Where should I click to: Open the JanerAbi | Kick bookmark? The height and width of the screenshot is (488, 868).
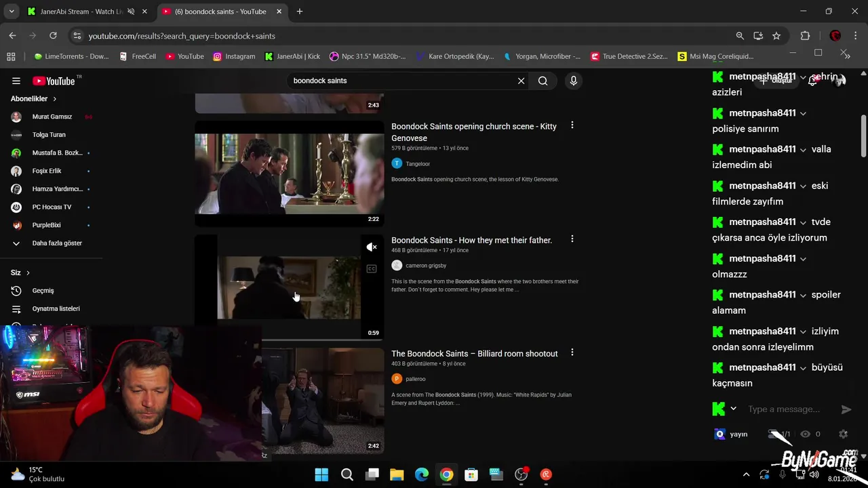(x=292, y=56)
